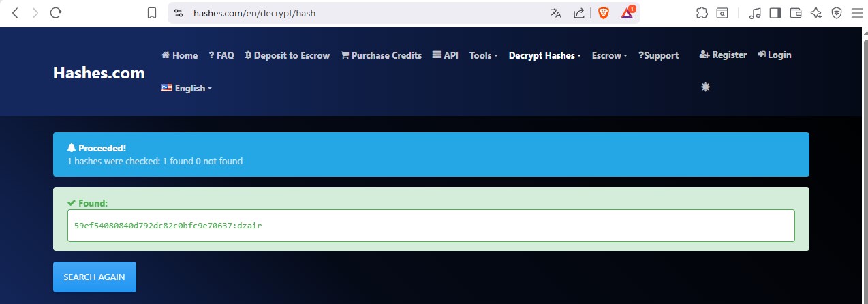Expand the Escrow dropdown menu

[609, 55]
